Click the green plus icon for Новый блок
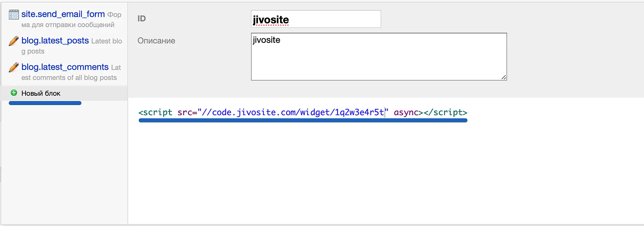 tap(14, 93)
